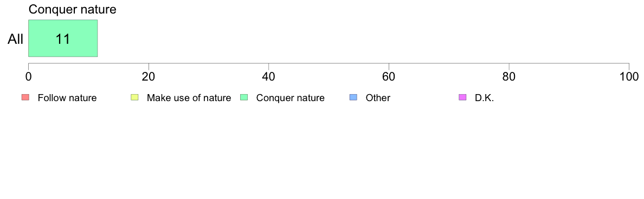The width and height of the screenshot is (644, 199).
Task: Click the Conquer nature title above bar
Action: (72, 9)
